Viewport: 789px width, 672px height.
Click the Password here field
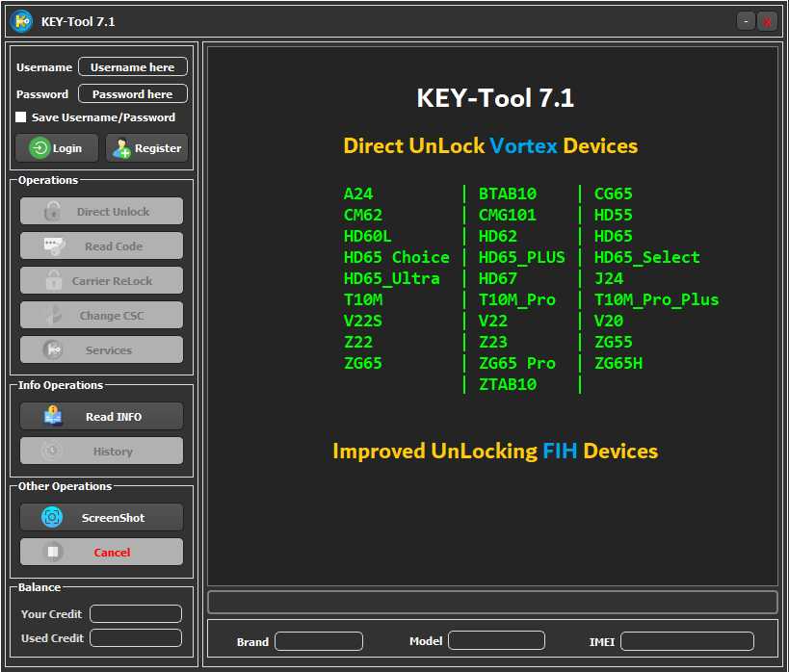click(132, 93)
